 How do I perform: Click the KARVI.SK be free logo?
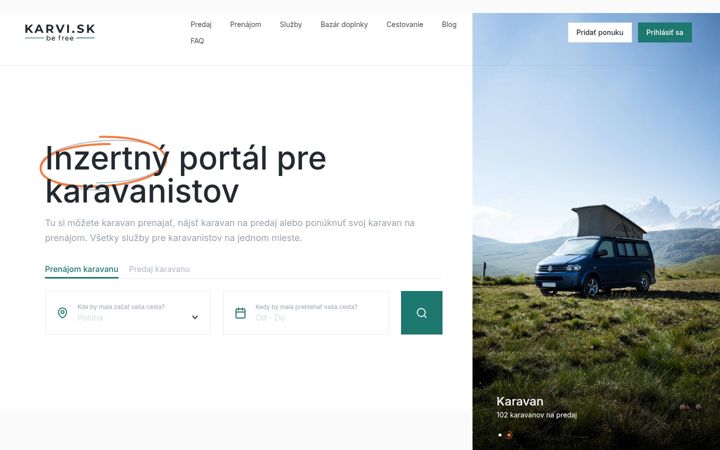point(60,33)
